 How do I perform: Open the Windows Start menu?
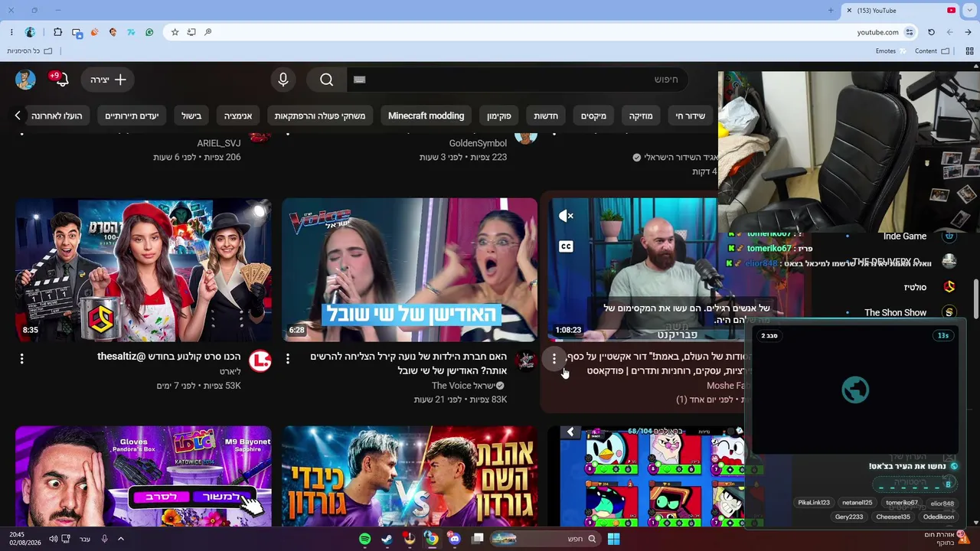pos(613,539)
